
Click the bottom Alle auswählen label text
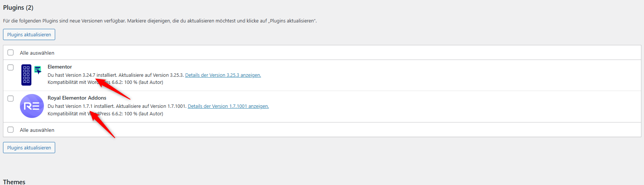coord(37,130)
